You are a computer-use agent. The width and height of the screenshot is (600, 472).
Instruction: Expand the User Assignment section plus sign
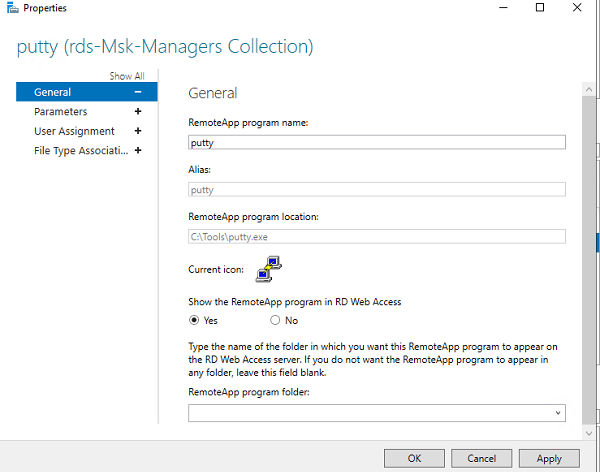tap(138, 131)
